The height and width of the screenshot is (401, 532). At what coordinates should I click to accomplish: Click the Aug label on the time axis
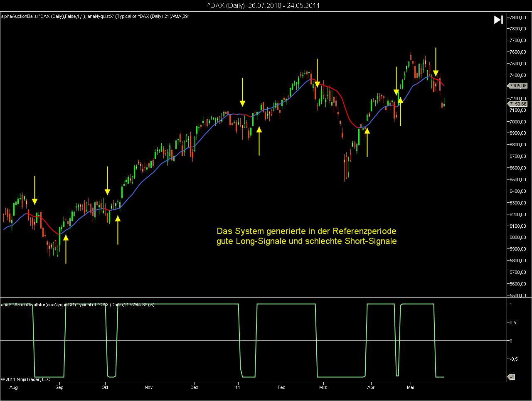(x=14, y=387)
